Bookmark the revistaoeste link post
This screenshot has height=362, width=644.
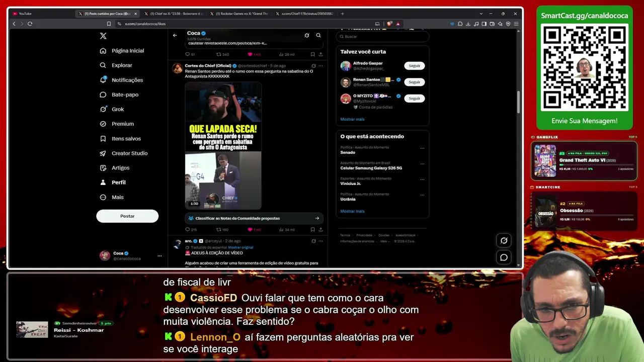[312, 54]
